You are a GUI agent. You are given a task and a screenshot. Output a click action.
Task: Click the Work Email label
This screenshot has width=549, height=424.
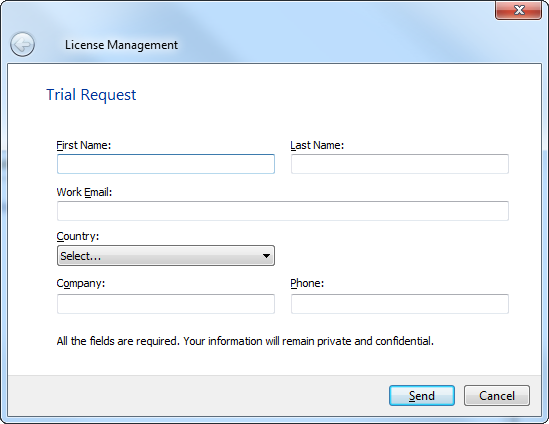point(84,192)
